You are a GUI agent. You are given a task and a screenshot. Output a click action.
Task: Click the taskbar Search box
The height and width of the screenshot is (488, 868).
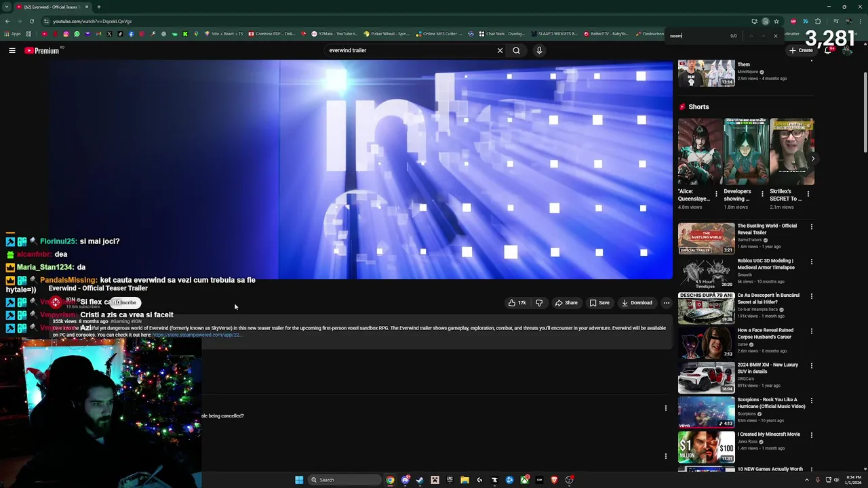(x=344, y=480)
